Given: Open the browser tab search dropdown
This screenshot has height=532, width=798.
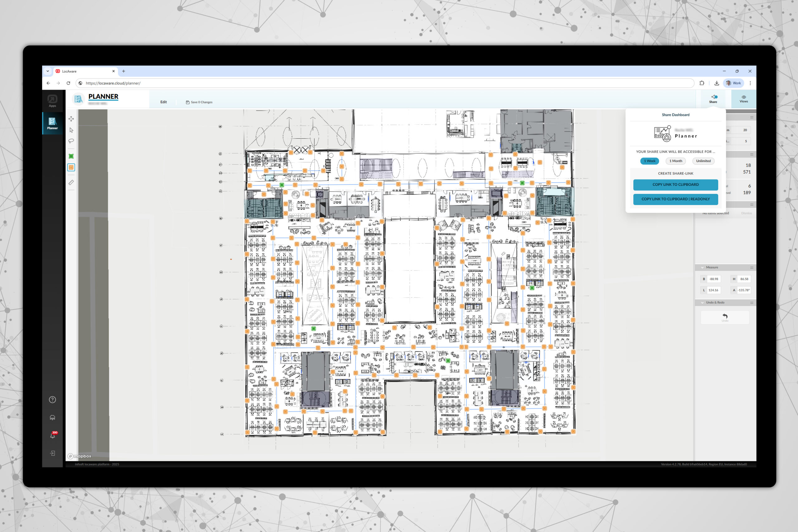Looking at the screenshot, I should [47, 71].
